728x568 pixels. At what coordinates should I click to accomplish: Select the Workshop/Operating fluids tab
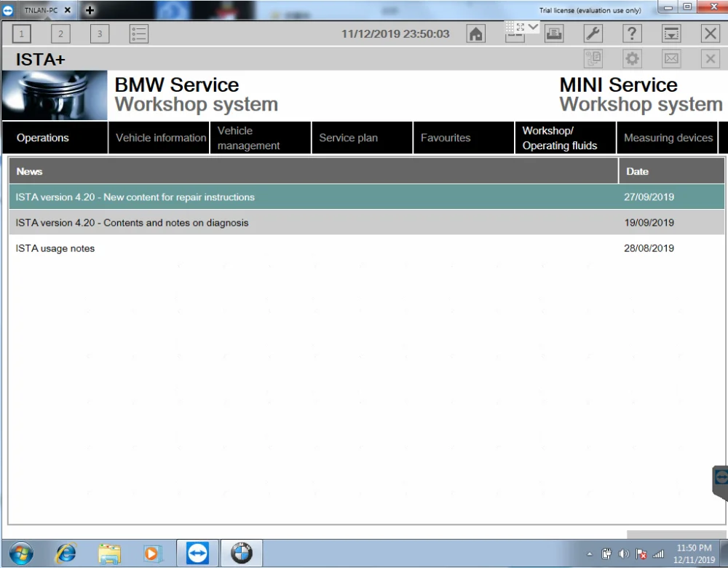(566, 138)
